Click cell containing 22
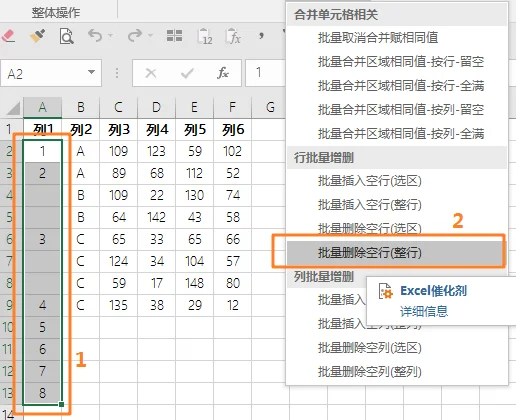The width and height of the screenshot is (516, 420). pyautogui.click(x=156, y=195)
